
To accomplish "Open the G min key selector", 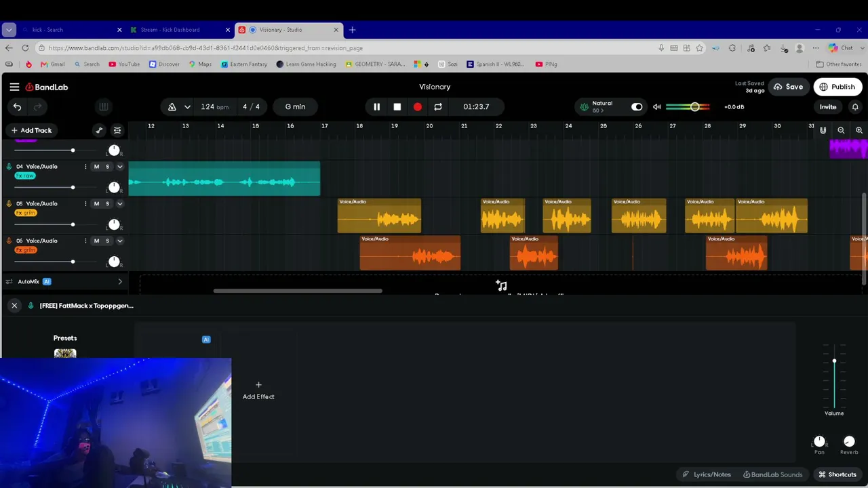I will (x=295, y=106).
